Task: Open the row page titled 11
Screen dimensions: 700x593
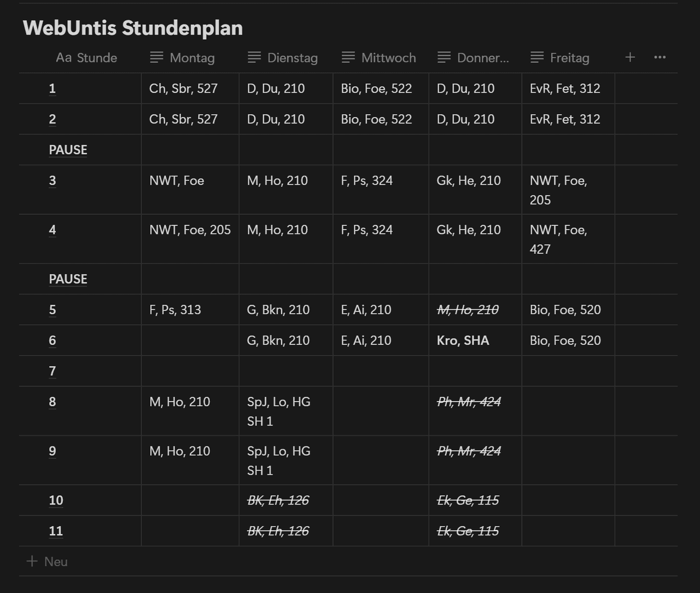Action: [x=56, y=531]
